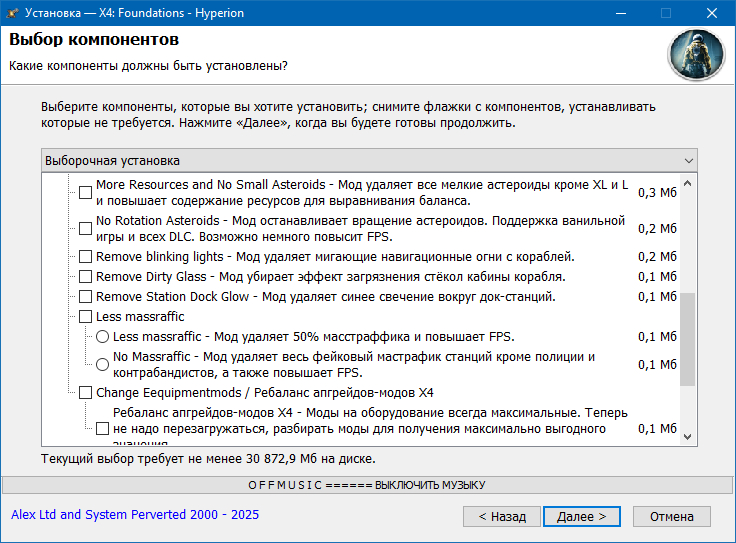Click the Далее > button

tap(582, 516)
